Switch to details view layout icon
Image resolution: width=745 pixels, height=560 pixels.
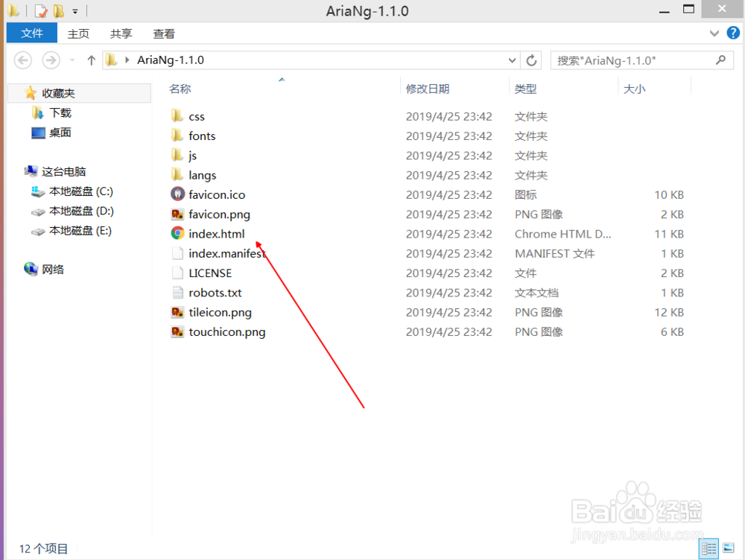pos(709,549)
